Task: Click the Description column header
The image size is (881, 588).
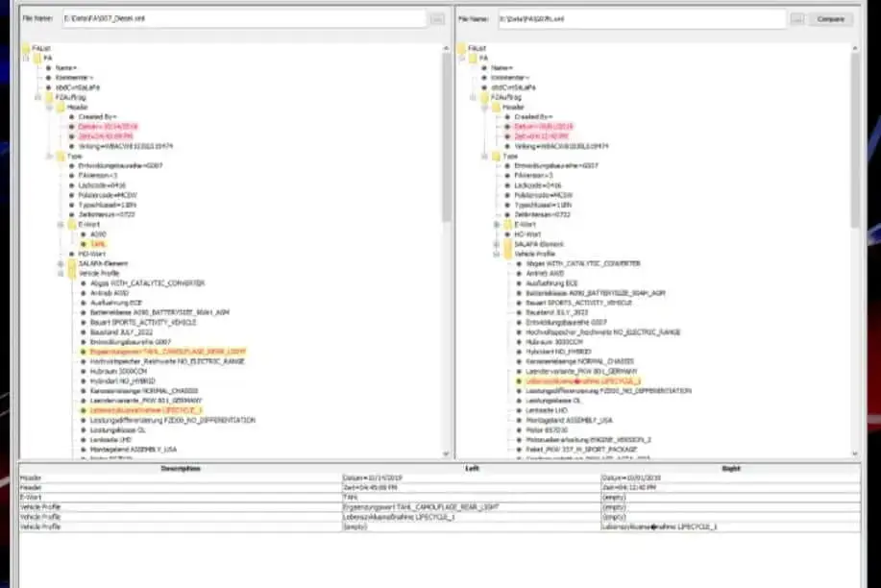Action: click(181, 468)
